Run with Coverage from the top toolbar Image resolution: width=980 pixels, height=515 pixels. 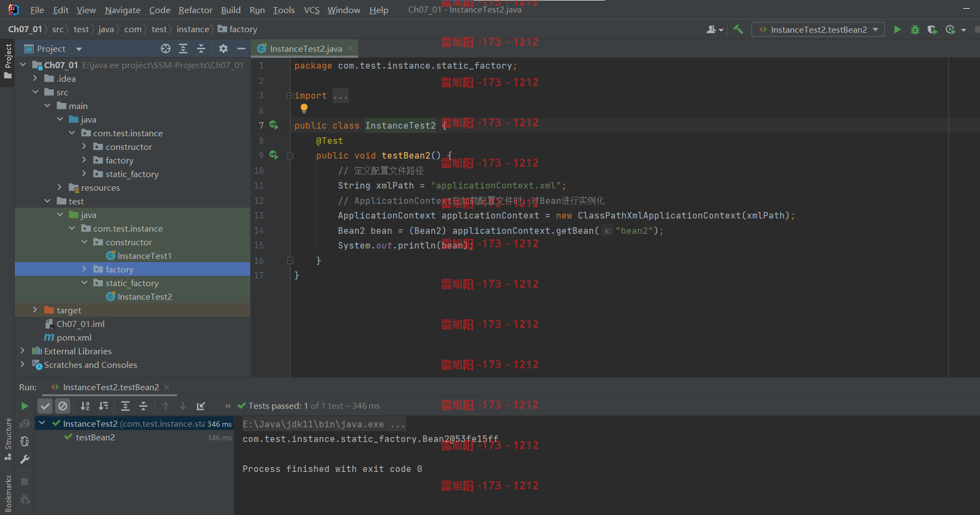click(933, 29)
